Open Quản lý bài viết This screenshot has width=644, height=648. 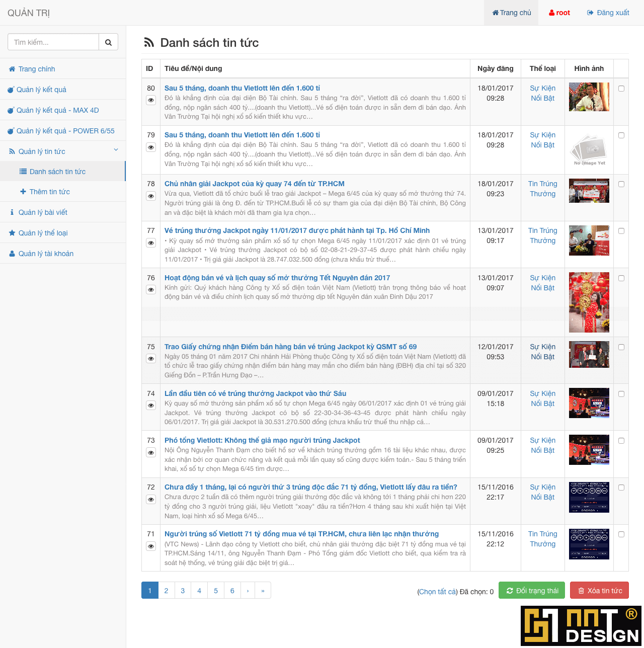coord(63,212)
